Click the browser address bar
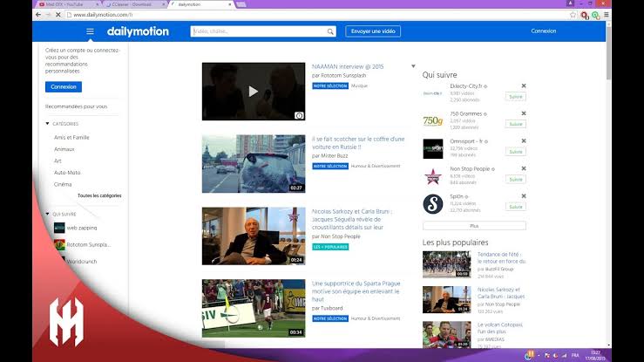 click(316, 15)
